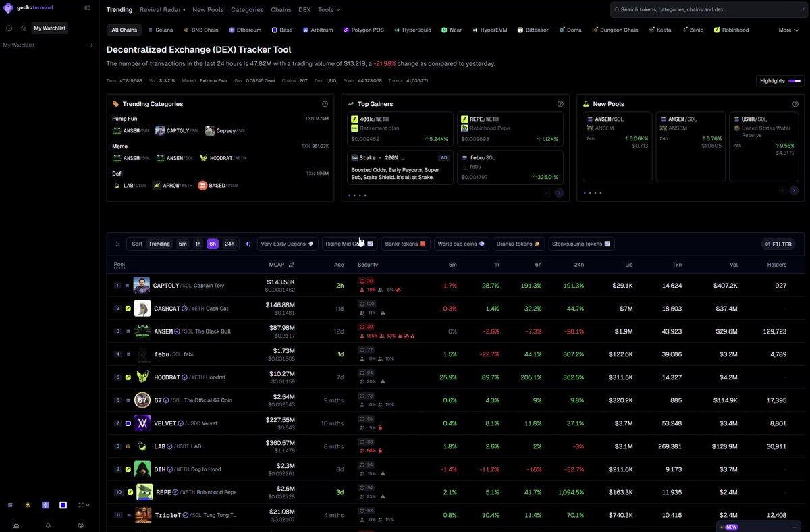Select the 6h sort timeframe
The width and height of the screenshot is (810, 532).
213,244
